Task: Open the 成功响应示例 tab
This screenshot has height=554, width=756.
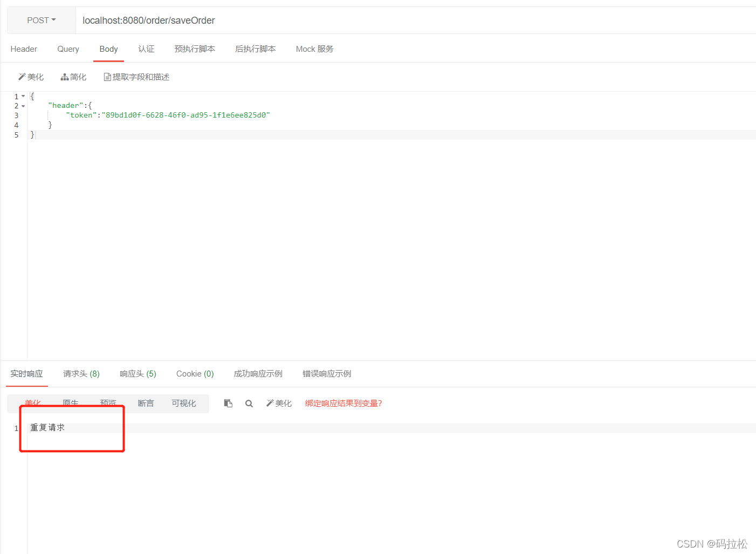Action: pyautogui.click(x=258, y=374)
